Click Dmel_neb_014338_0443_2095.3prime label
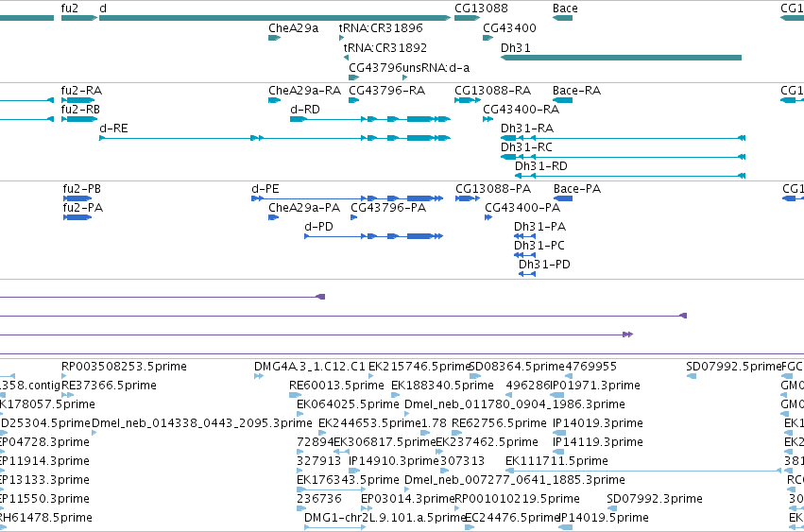Viewport: 804px width, 532px height. [x=202, y=423]
